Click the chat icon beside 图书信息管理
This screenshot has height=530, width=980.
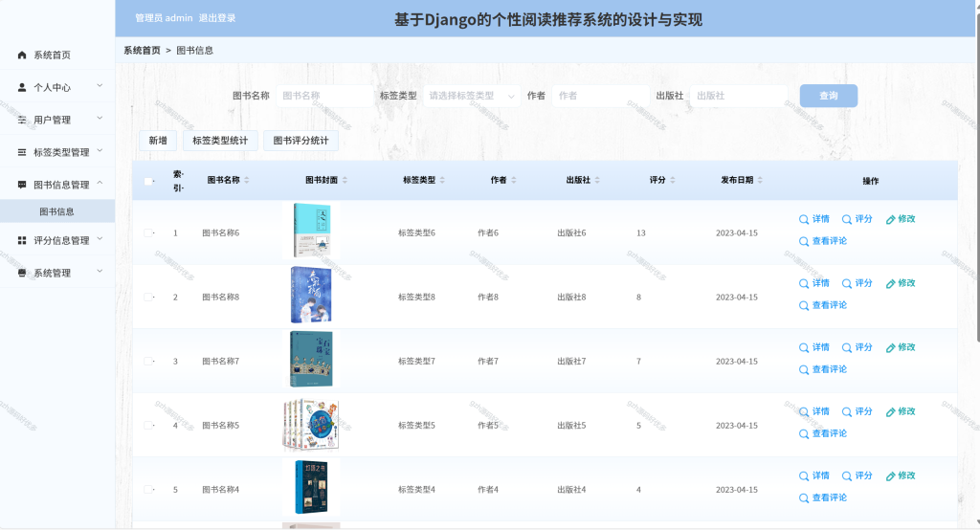click(22, 185)
